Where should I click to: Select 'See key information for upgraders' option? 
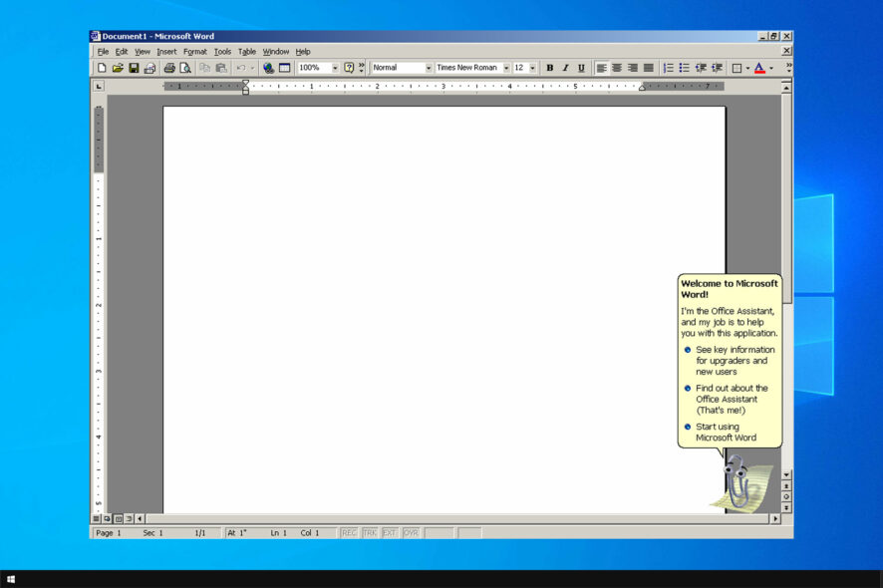click(x=730, y=361)
